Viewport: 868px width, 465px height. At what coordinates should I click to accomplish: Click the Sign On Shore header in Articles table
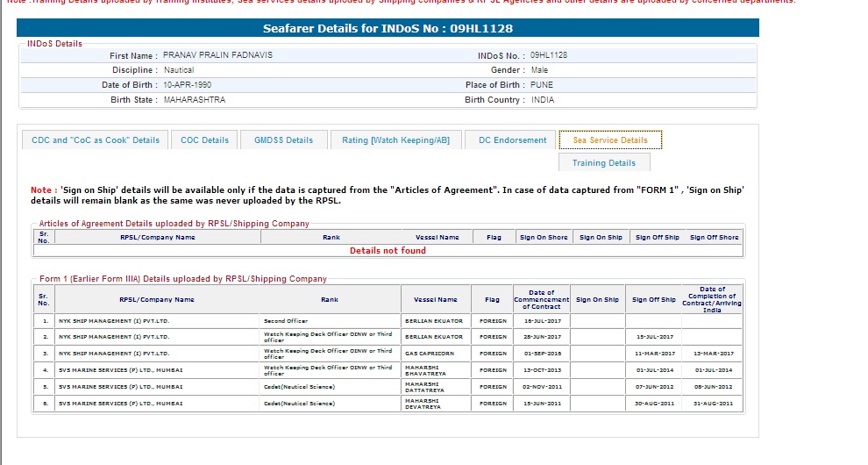tap(544, 238)
